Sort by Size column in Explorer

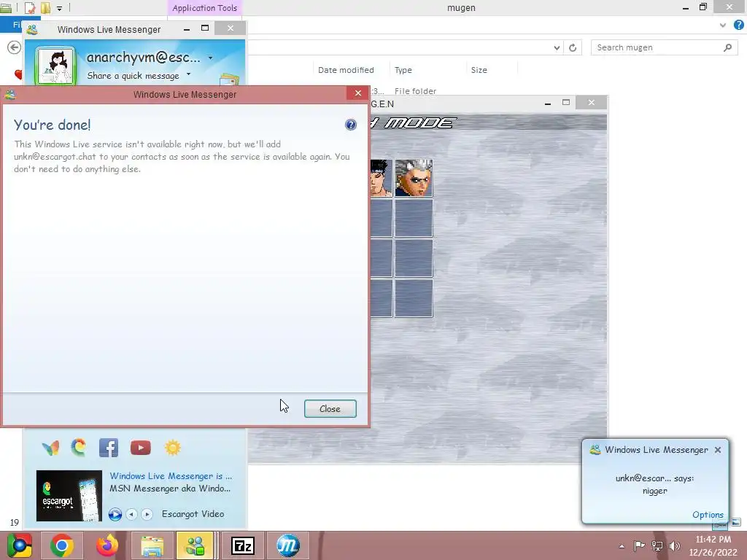pos(479,70)
